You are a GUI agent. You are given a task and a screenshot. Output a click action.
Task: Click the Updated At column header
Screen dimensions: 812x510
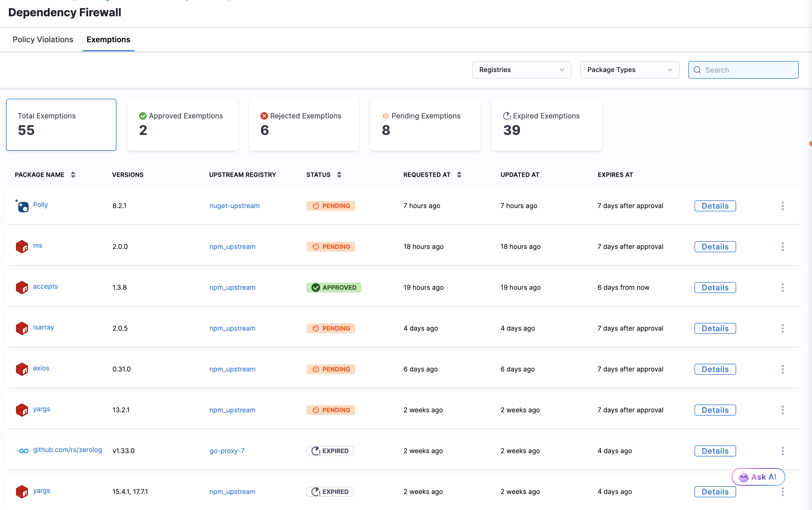coord(520,175)
